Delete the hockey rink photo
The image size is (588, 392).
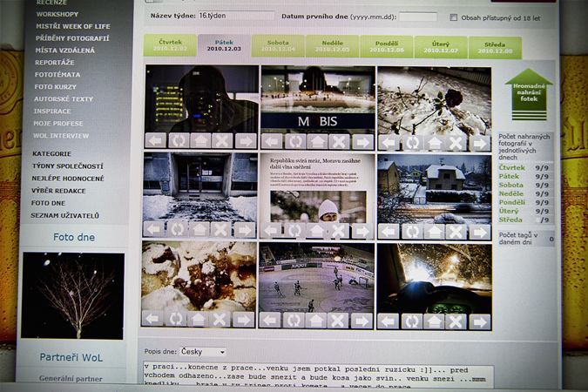[338, 321]
